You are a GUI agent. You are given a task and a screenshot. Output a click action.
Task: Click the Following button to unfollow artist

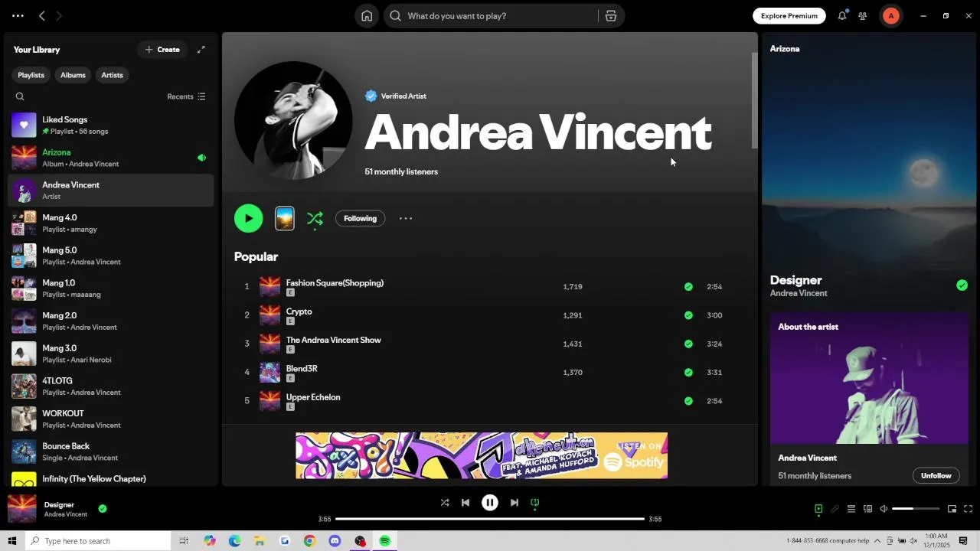360,219
